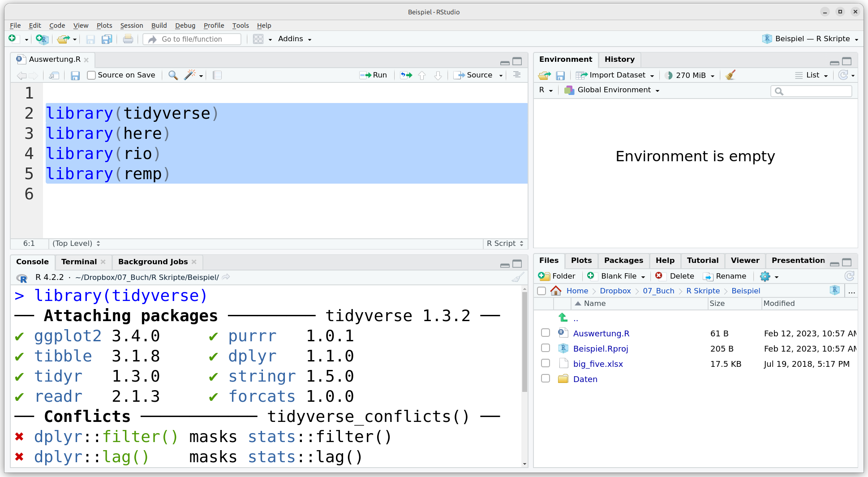
Task: Click the Run button in editor
Action: coord(373,75)
